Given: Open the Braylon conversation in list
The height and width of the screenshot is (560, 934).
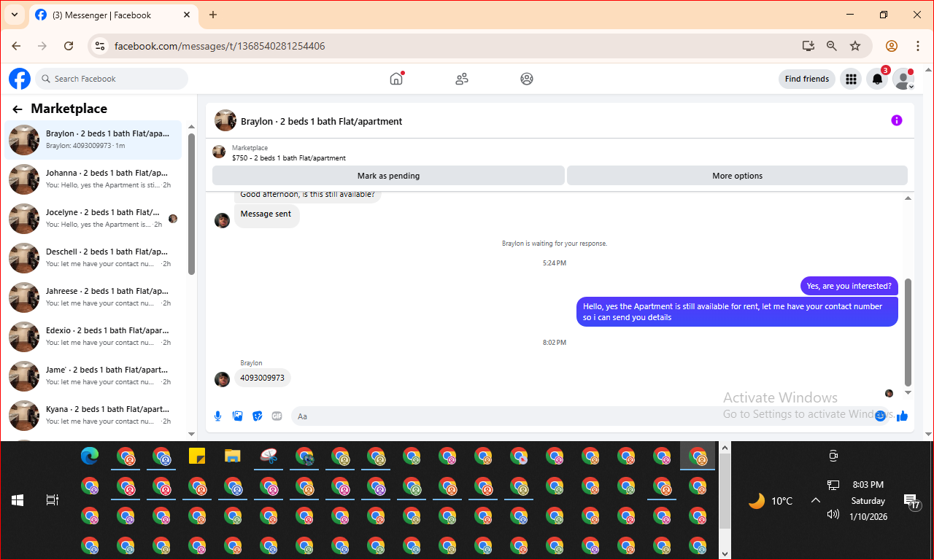Looking at the screenshot, I should click(93, 139).
